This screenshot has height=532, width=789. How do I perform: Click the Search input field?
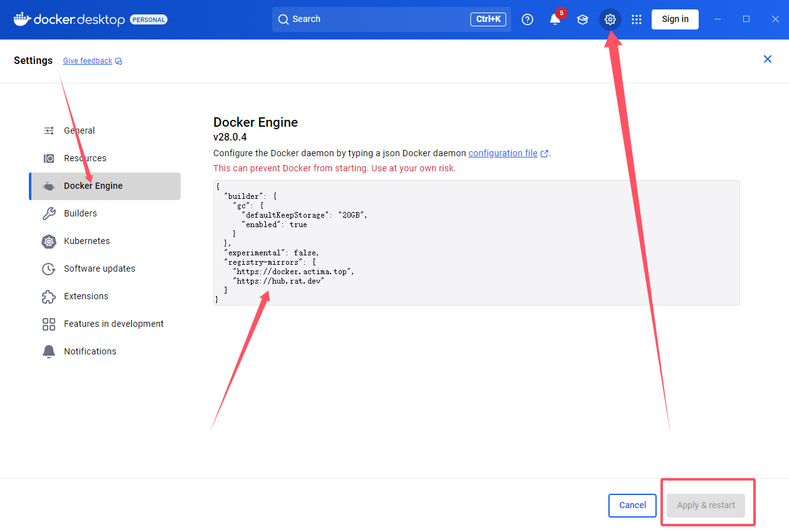391,19
